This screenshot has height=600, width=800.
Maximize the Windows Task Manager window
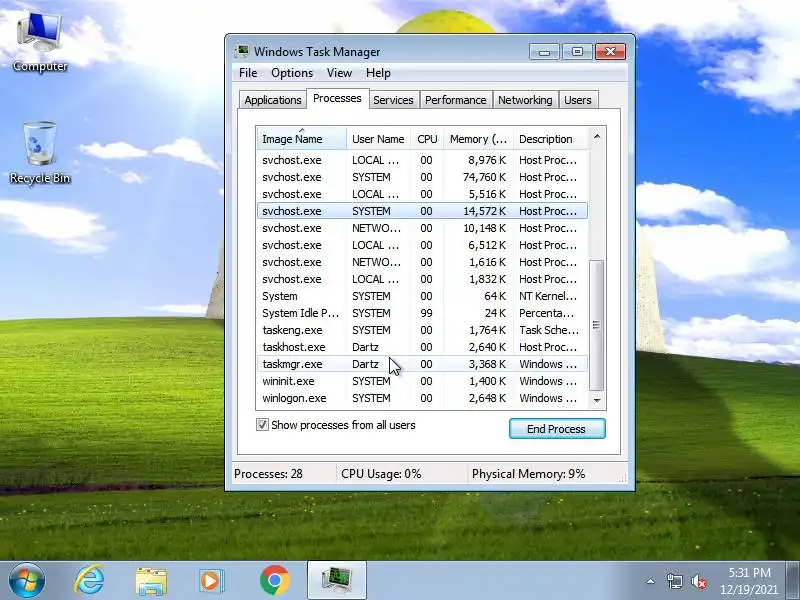click(x=577, y=52)
